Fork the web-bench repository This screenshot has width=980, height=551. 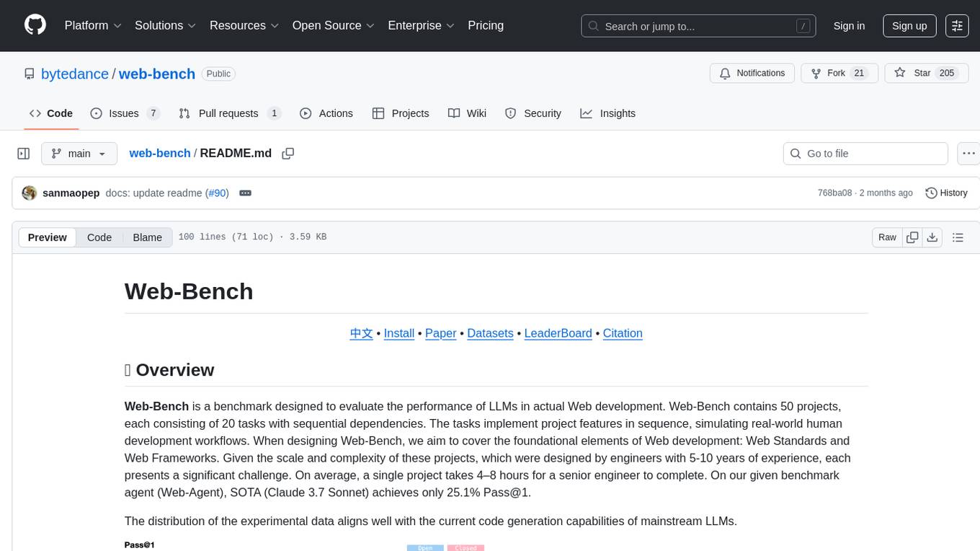839,74
